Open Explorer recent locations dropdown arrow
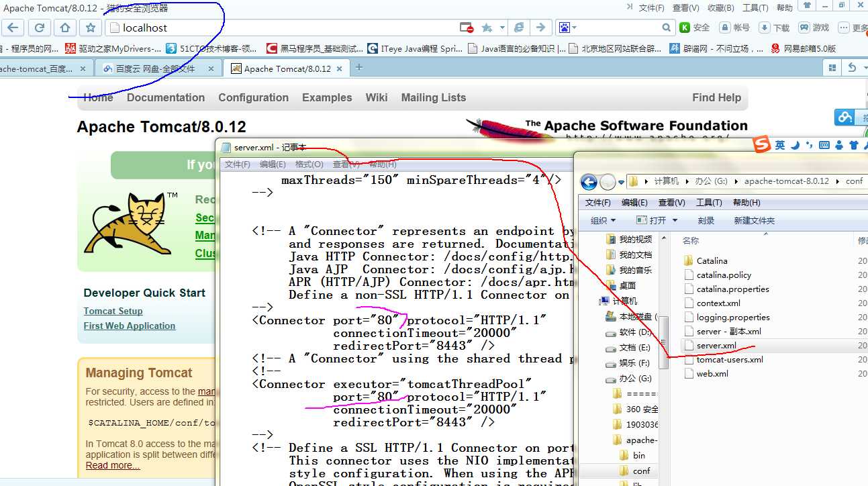Viewport: 868px width, 486px height. pyautogui.click(x=621, y=182)
